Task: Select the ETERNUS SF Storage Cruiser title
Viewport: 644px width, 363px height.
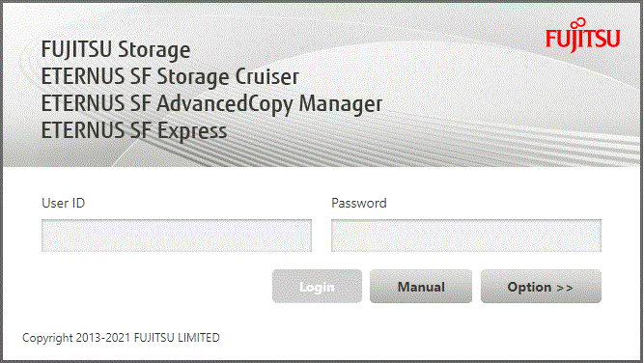Action: click(x=170, y=77)
